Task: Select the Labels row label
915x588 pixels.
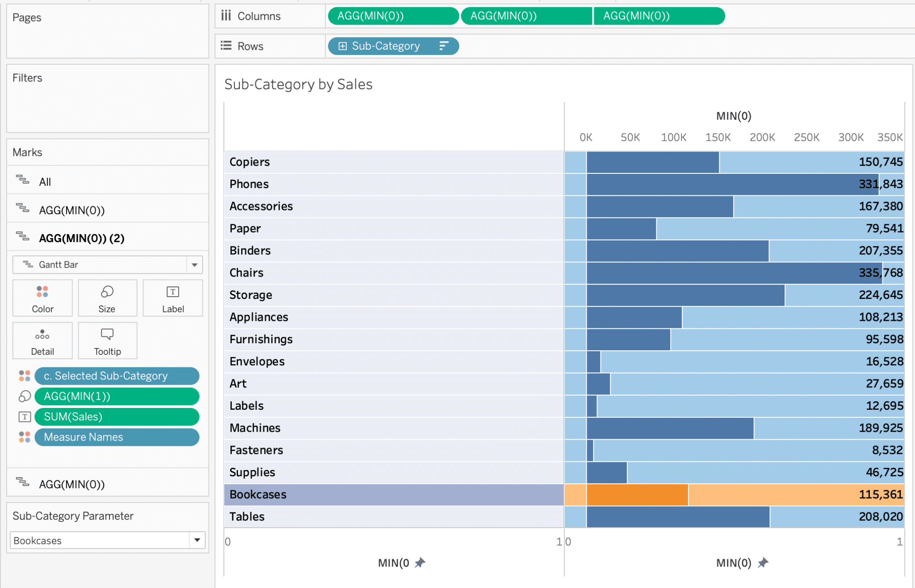Action: coord(246,406)
